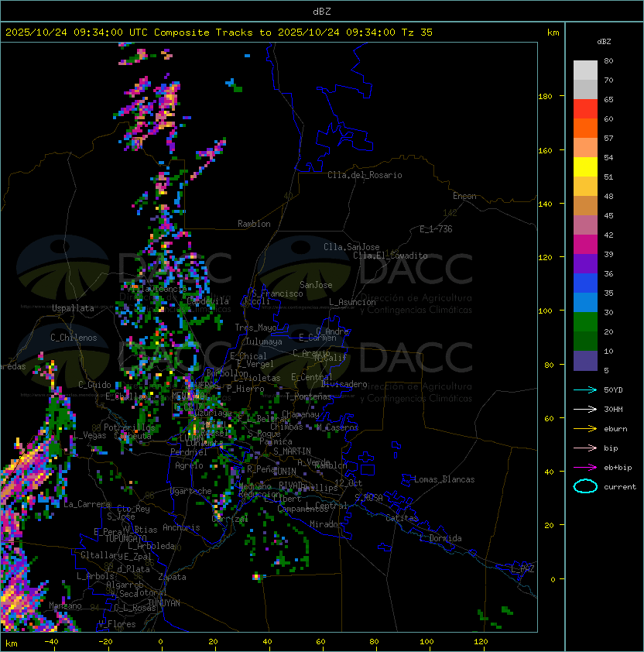The height and width of the screenshot is (652, 644).
Task: Click the 'Ugarteche' map label
Action: pyautogui.click(x=191, y=491)
